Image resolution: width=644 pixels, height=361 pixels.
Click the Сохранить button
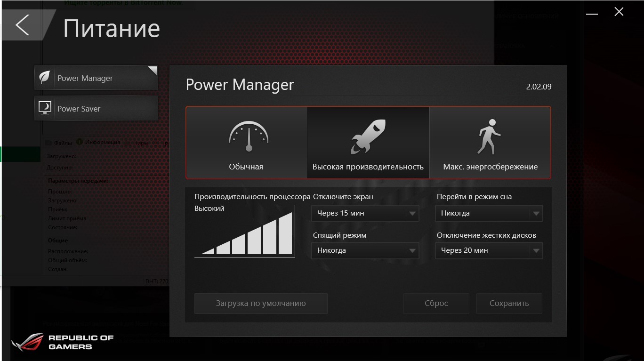click(509, 304)
